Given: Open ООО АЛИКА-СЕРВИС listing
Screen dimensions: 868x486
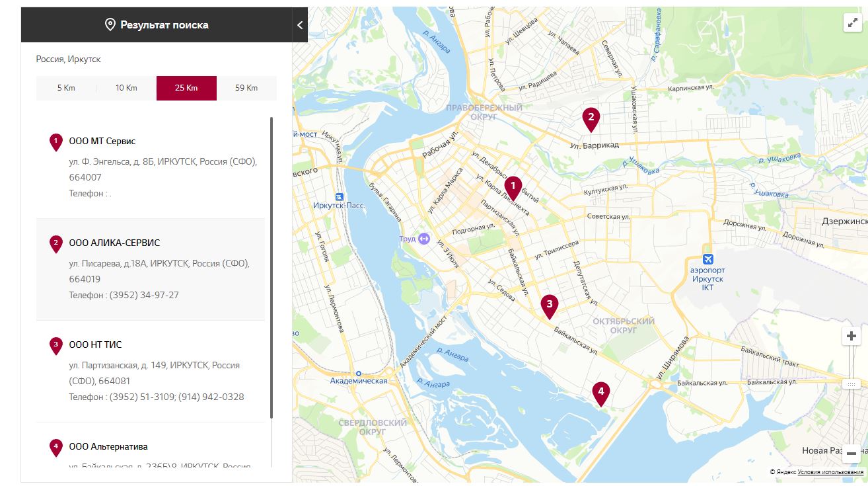Looking at the screenshot, I should click(114, 243).
